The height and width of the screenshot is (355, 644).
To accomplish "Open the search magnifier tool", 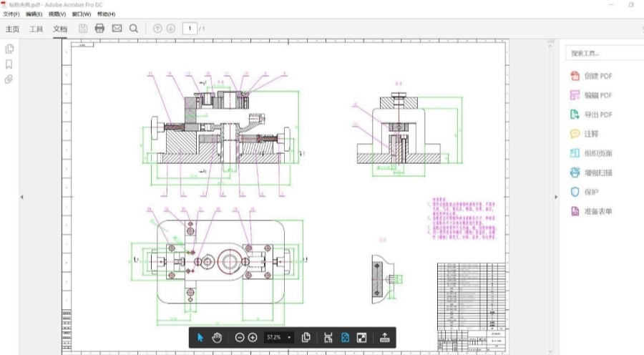I will pos(134,29).
